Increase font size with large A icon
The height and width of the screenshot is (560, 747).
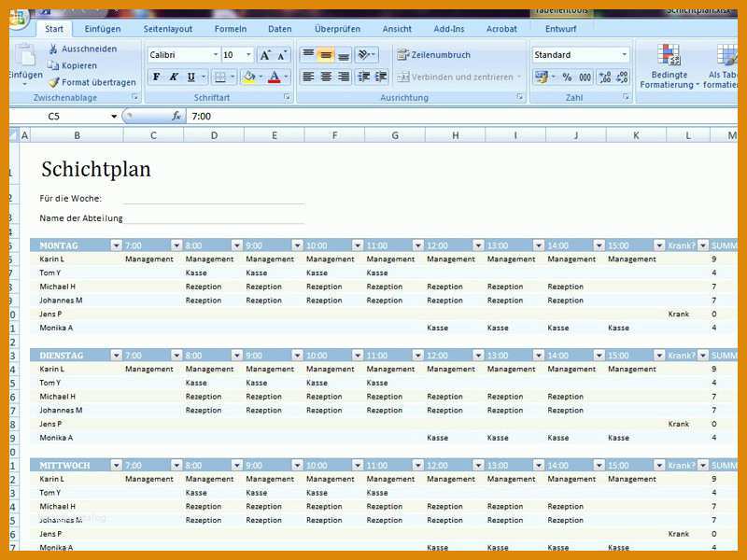coord(265,55)
